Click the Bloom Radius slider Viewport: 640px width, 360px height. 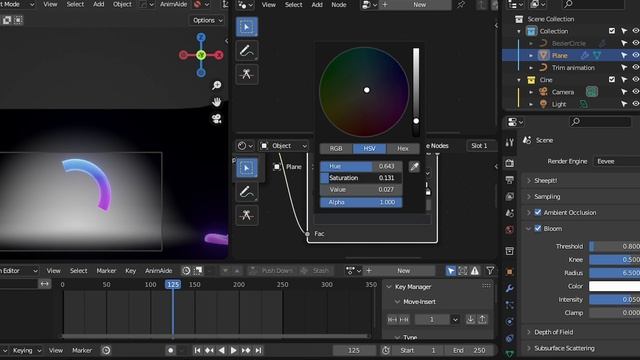tap(614, 273)
